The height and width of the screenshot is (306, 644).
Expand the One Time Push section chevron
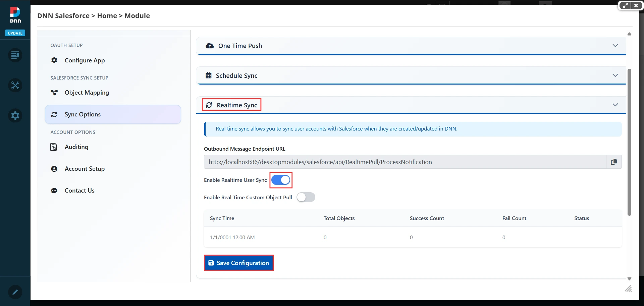point(615,45)
